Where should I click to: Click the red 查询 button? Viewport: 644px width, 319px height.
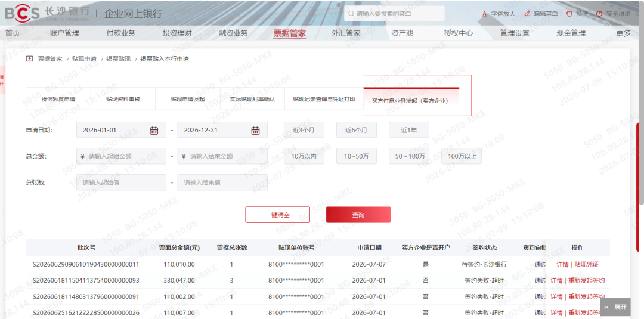[x=358, y=215]
